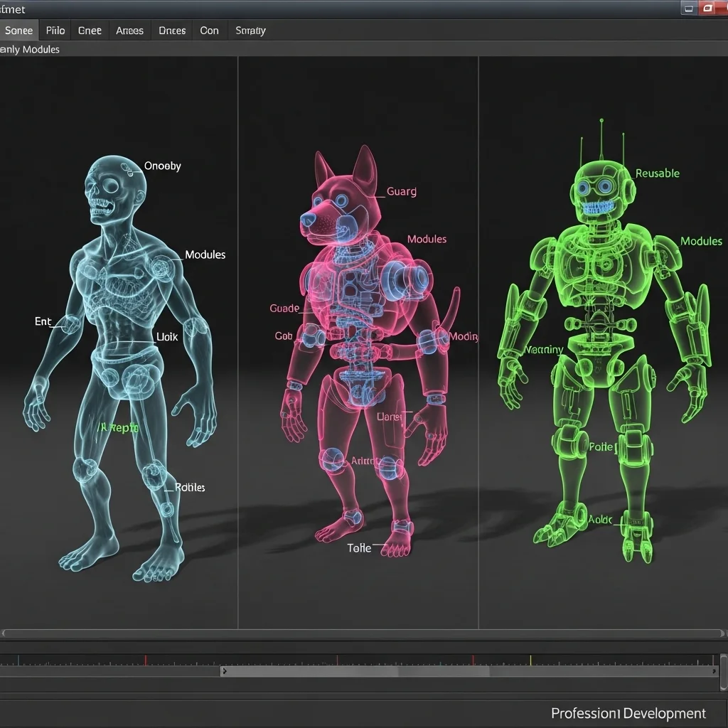
Task: Click the Ent label on the skeleton's arm
Action: (x=43, y=321)
